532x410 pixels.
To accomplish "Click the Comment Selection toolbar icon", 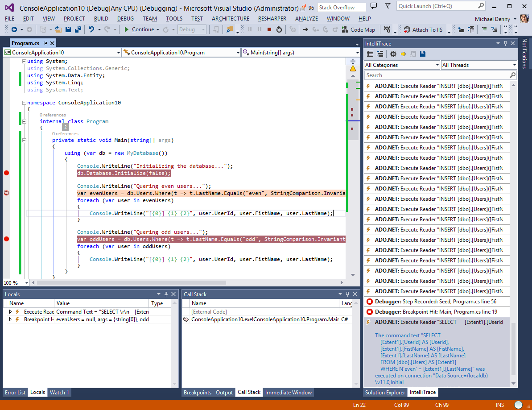I will (484, 29).
